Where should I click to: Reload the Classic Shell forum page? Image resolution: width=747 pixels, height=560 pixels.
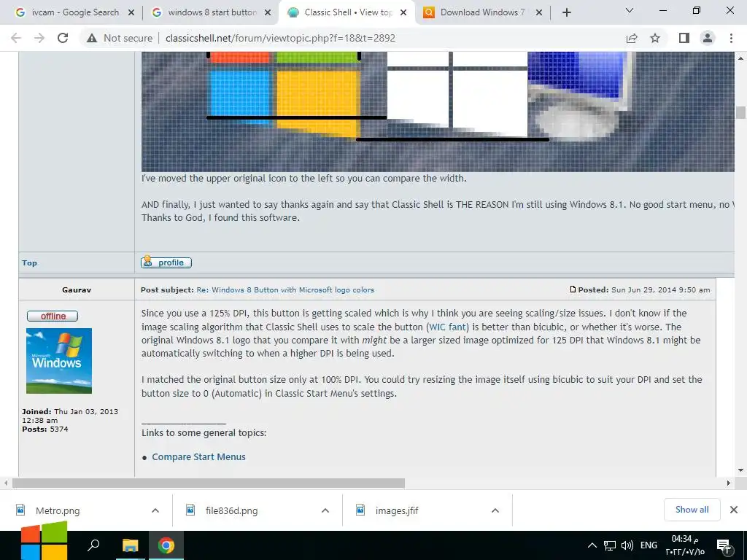pos(63,38)
